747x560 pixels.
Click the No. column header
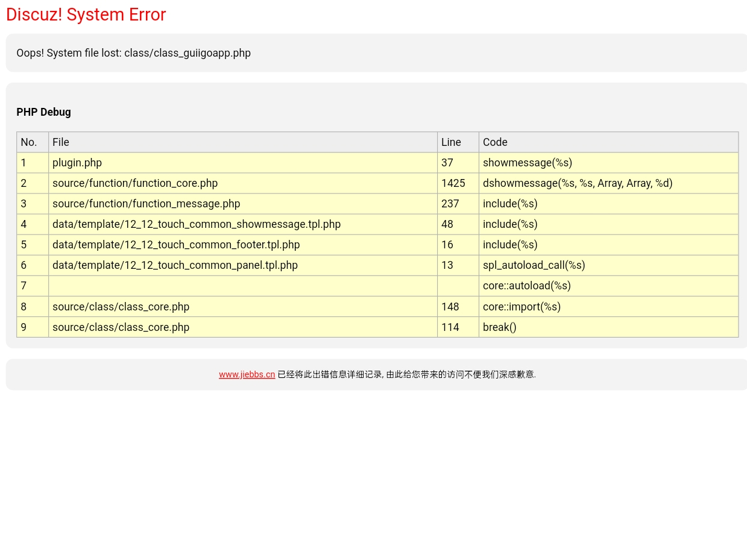[29, 142]
